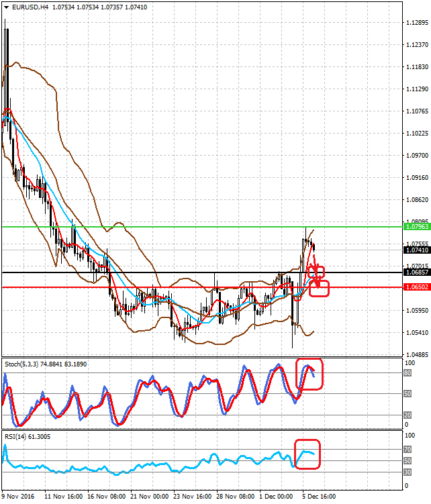Click price scale value 1.11830
The image size is (431, 504).
click(x=417, y=67)
